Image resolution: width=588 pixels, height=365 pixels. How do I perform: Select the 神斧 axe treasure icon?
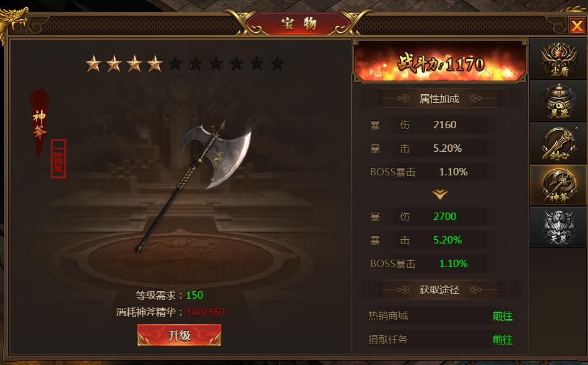click(558, 185)
